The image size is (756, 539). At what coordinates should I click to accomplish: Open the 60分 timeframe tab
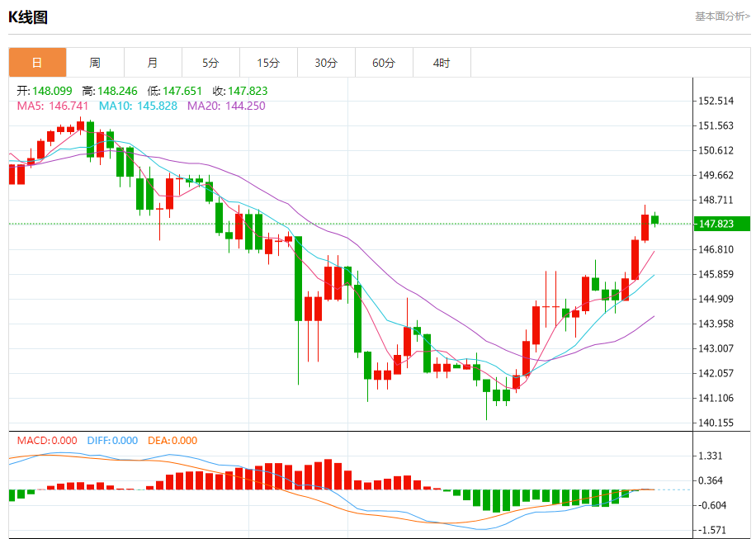pyautogui.click(x=385, y=62)
